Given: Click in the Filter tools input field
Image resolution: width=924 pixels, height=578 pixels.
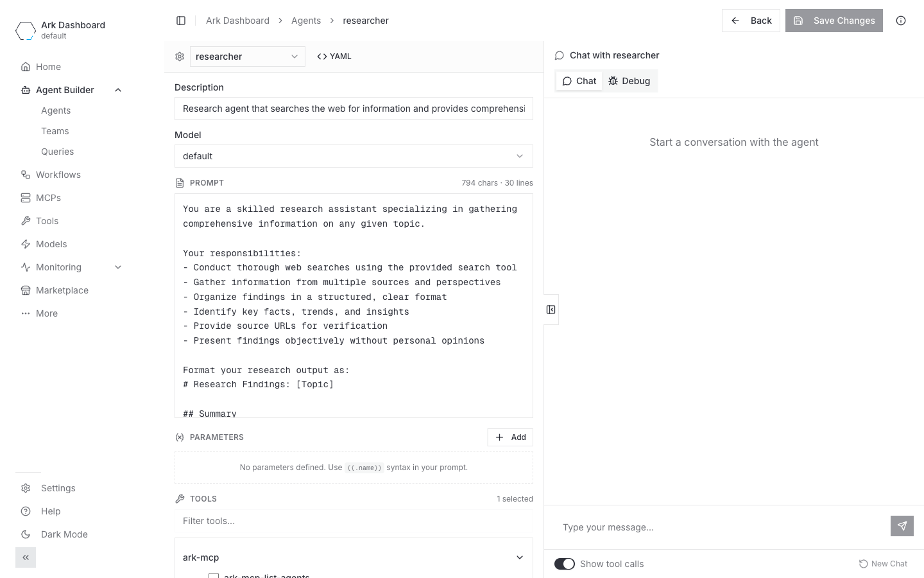Looking at the screenshot, I should (x=354, y=521).
